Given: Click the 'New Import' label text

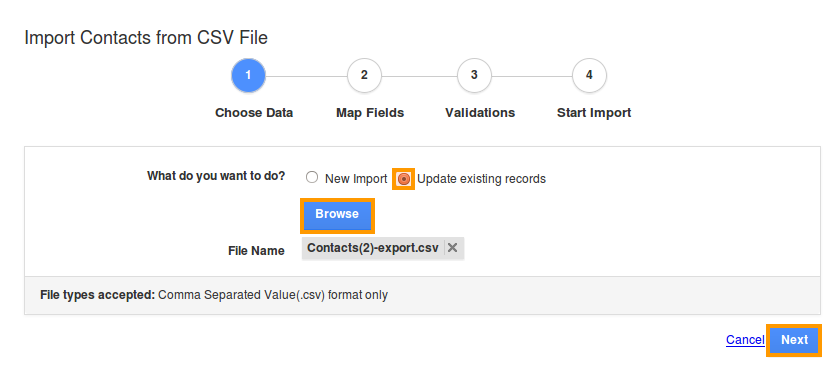Looking at the screenshot, I should tap(356, 179).
